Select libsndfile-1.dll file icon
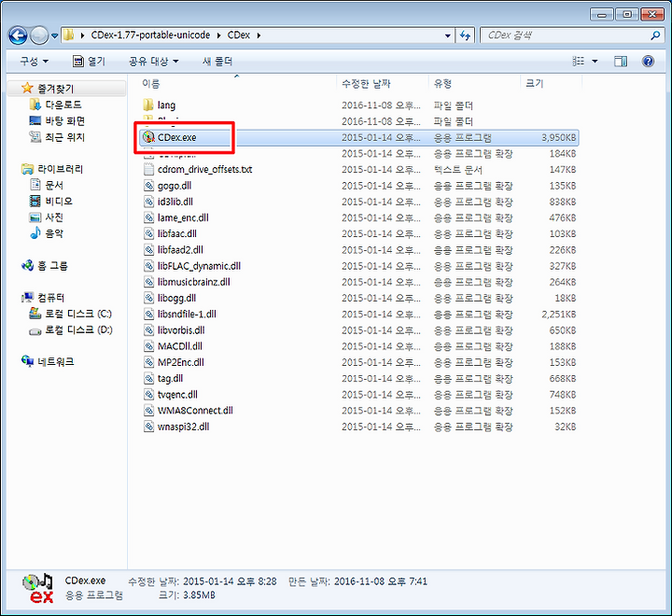672x616 pixels. point(148,315)
